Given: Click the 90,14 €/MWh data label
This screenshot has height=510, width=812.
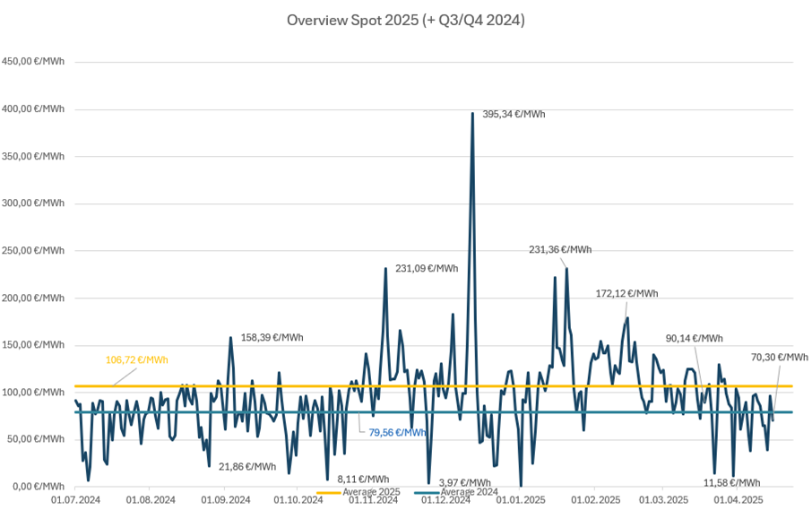Looking at the screenshot, I should pyautogui.click(x=694, y=338).
